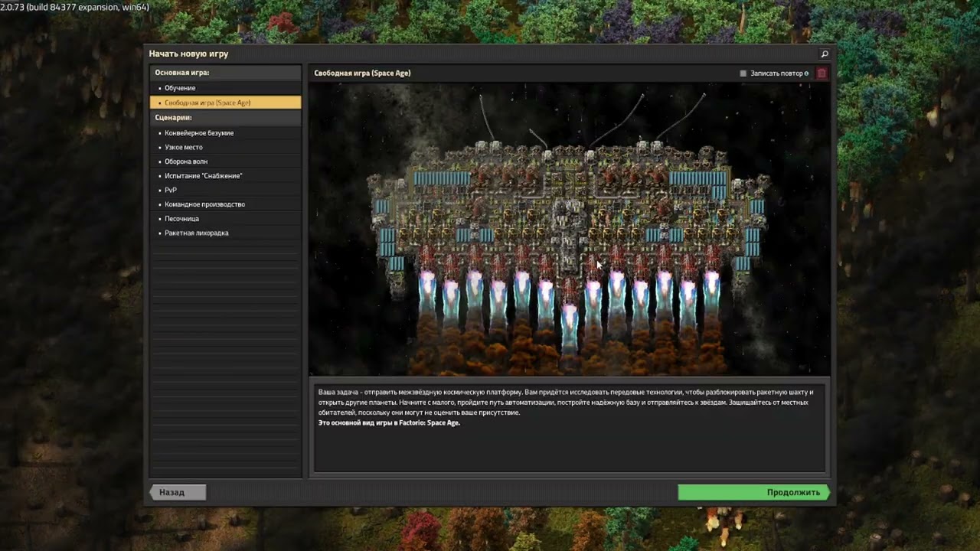Click the green Продолжить button
The height and width of the screenshot is (551, 980).
coord(754,492)
